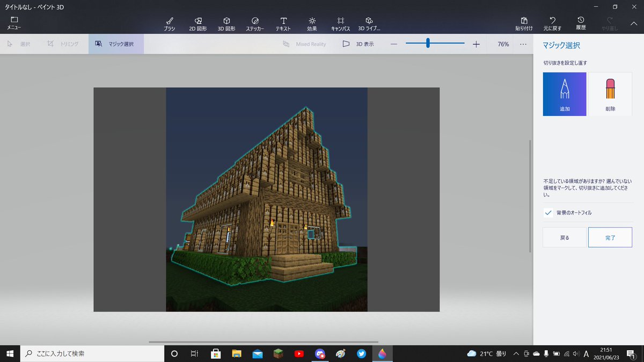Click the horizontal canvas scrollbar

(x=263, y=342)
